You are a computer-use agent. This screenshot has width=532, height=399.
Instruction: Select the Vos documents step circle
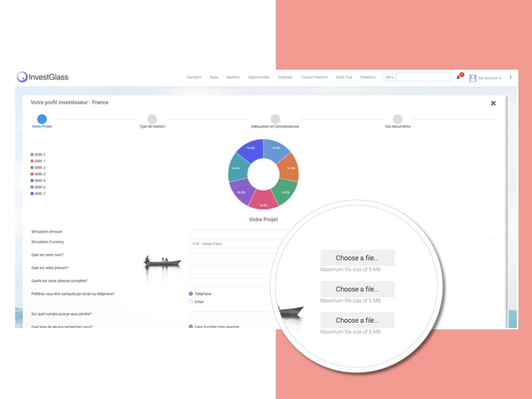397,119
